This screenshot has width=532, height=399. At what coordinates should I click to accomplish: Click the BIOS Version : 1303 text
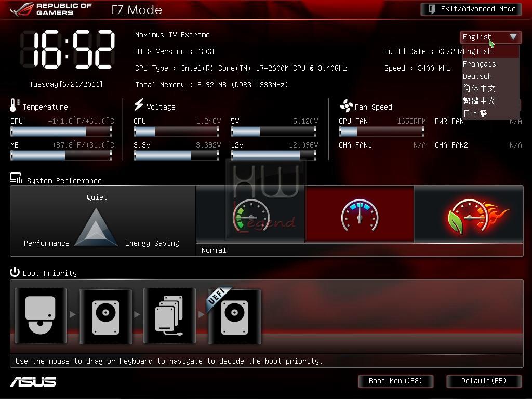[x=175, y=51]
